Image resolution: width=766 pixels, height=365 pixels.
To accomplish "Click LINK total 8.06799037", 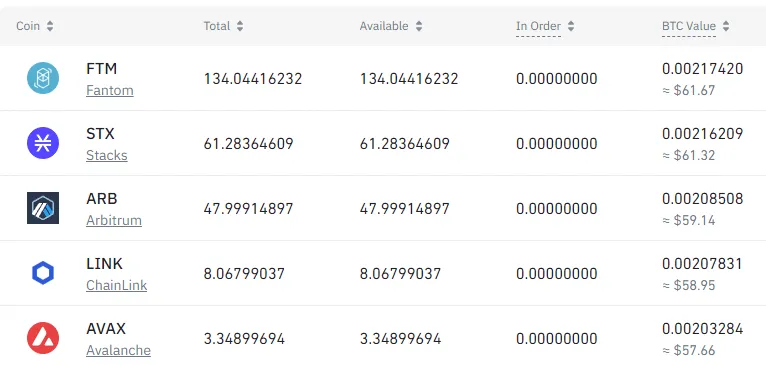I will [244, 274].
